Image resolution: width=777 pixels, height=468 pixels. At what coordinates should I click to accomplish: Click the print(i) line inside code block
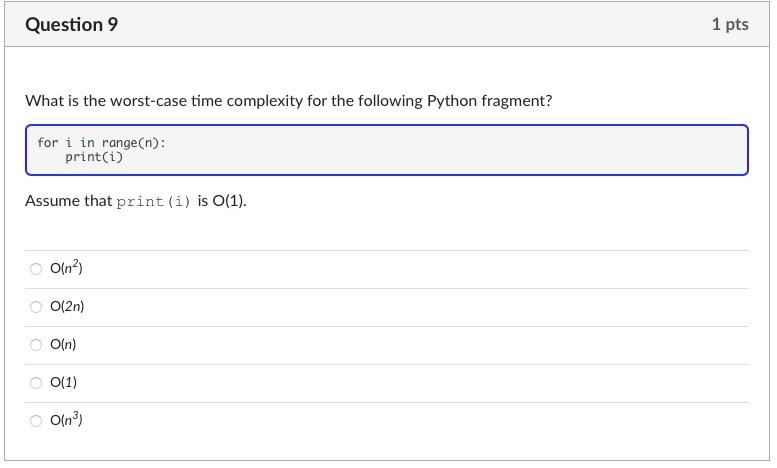(94, 157)
